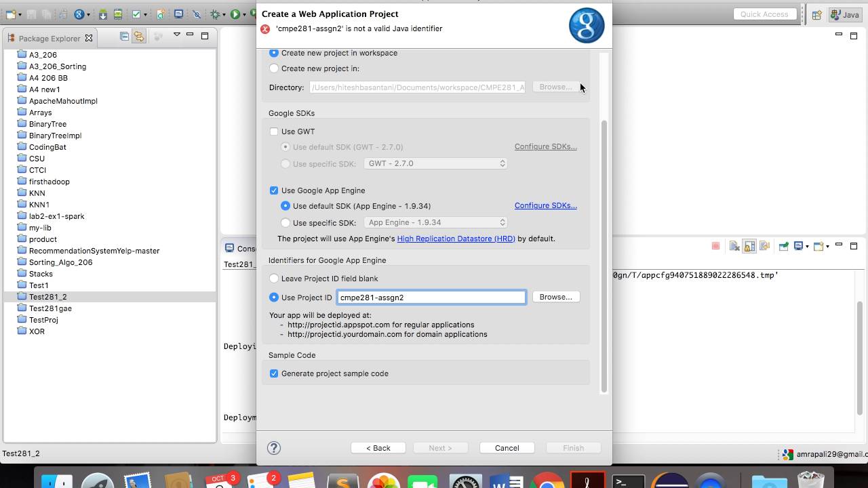The image size is (868, 488).
Task: Open Chrome from the Dock
Action: (x=547, y=479)
